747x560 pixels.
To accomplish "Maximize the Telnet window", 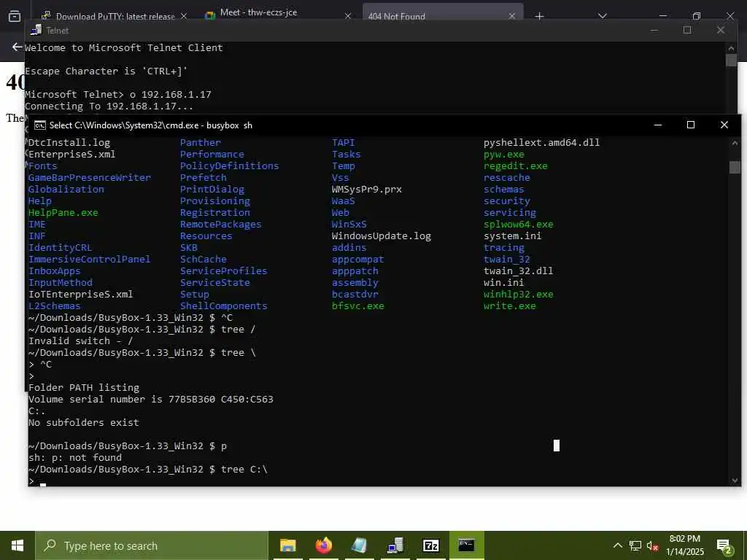I will coord(687,30).
